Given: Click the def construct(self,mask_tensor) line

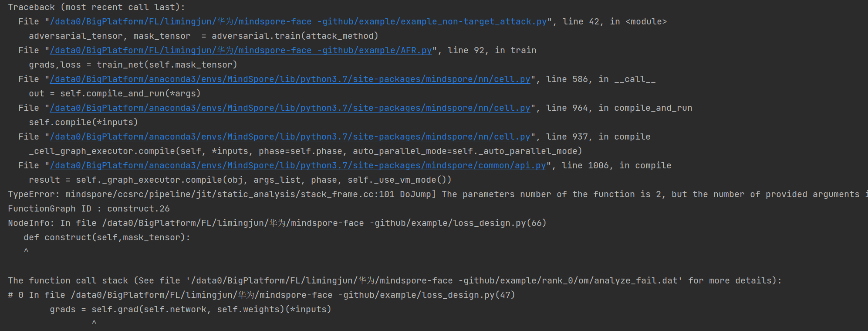Looking at the screenshot, I should [x=107, y=238].
